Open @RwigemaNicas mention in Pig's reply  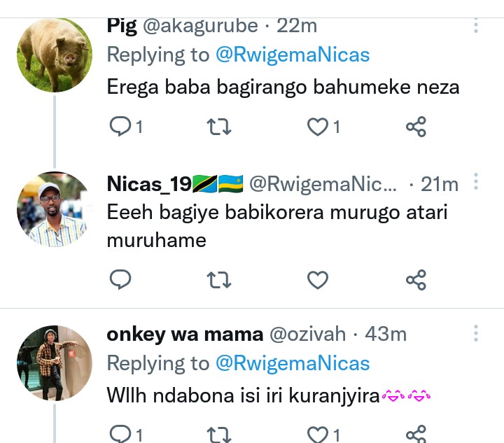(x=293, y=55)
